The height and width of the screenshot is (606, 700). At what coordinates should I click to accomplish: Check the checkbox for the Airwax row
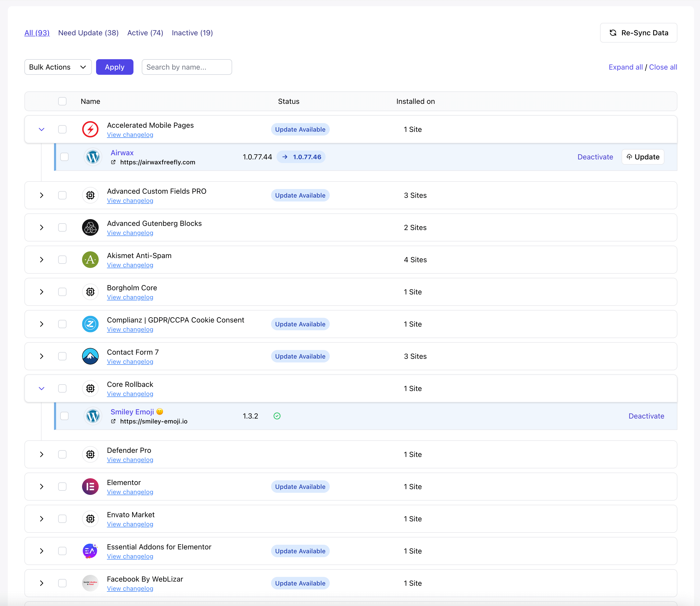(x=64, y=157)
